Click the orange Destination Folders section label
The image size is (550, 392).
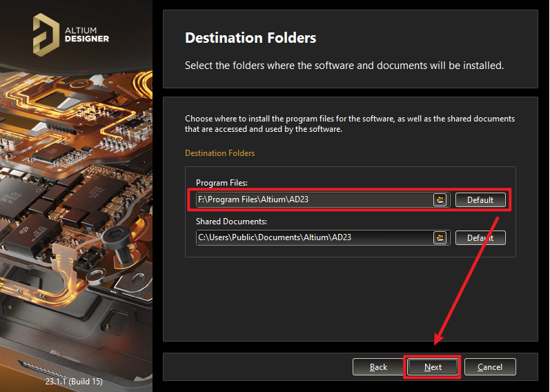tap(219, 153)
